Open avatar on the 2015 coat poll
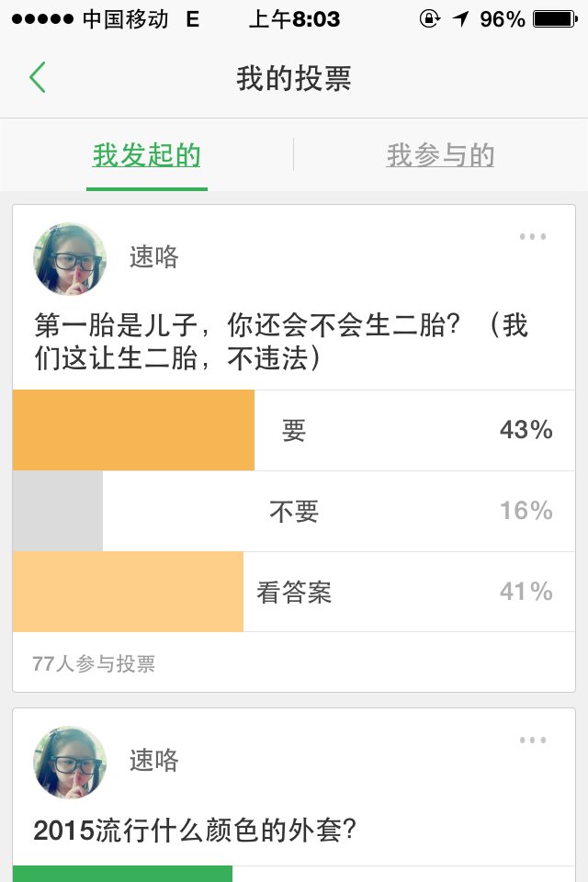588x882 pixels. coord(70,763)
